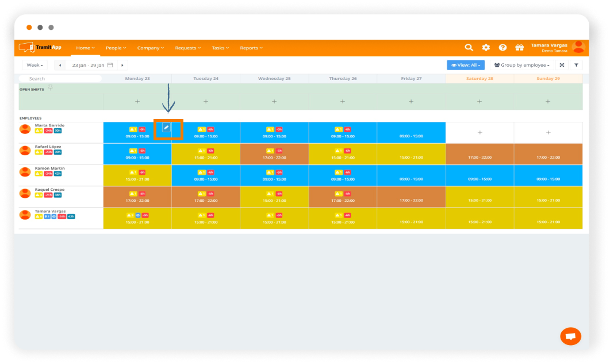This screenshot has height=364, width=610.
Task: Pin the Open Shifts section
Action: pos(51,87)
